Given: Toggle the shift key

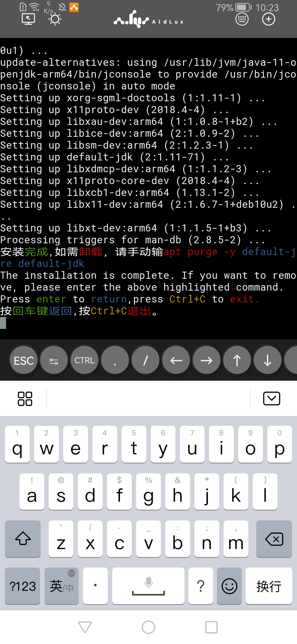Looking at the screenshot, I should click(23, 539).
